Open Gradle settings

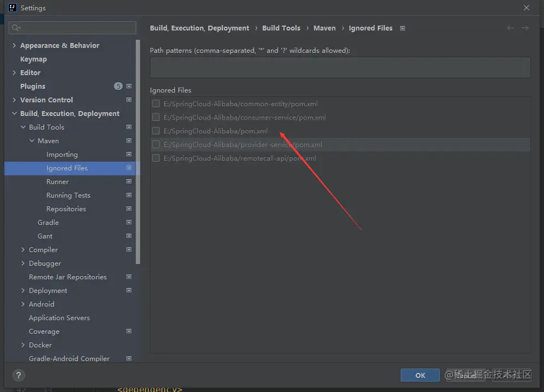(x=48, y=223)
